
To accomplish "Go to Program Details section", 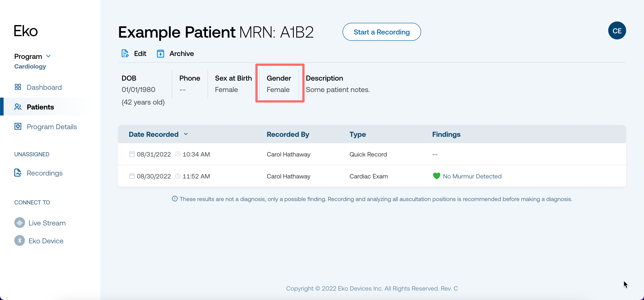I will point(51,127).
